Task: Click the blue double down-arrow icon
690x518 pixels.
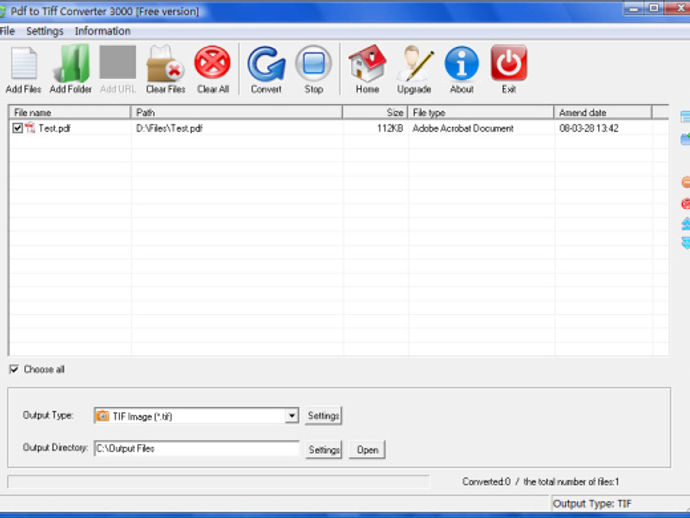Action: pyautogui.click(x=686, y=242)
